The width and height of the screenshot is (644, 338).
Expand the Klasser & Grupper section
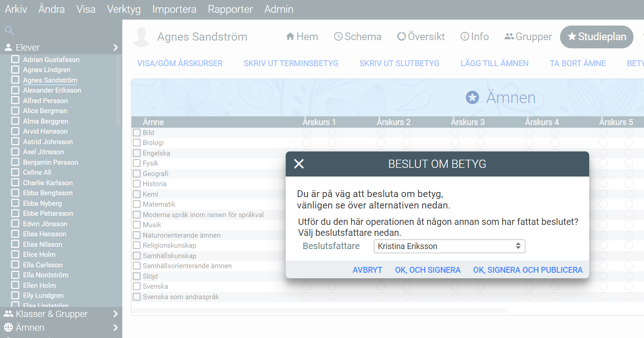(x=115, y=314)
